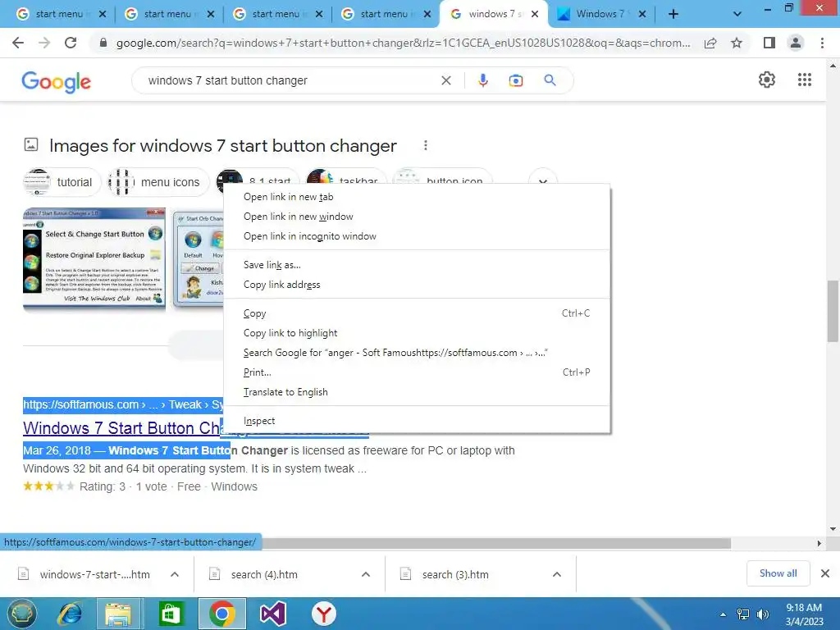Screen dimensions: 840x630
Task: Open Google settings gear
Action: tap(767, 80)
